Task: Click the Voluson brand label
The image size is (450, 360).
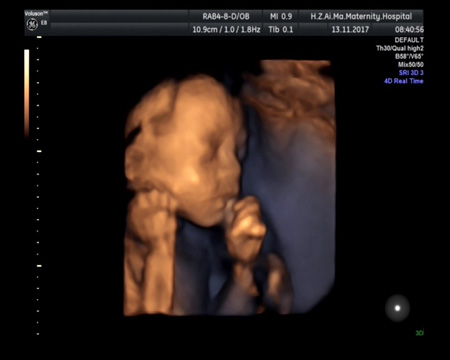Action: [x=36, y=13]
